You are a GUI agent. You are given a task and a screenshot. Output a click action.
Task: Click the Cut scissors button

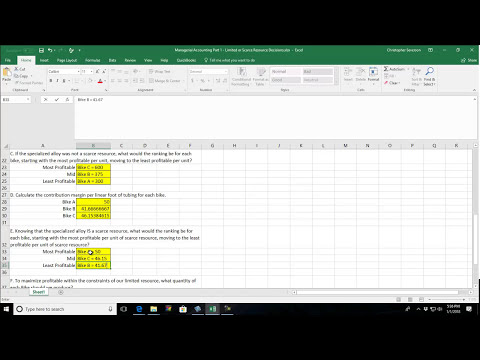(x=20, y=69)
